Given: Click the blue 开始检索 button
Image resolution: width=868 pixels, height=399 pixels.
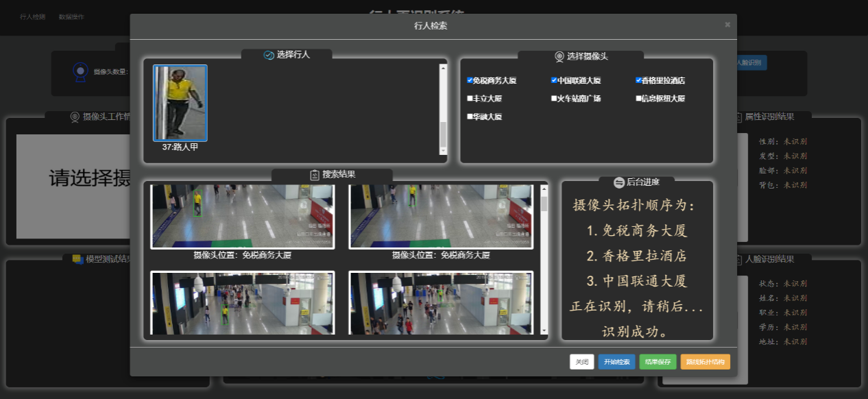Looking at the screenshot, I should [x=617, y=362].
